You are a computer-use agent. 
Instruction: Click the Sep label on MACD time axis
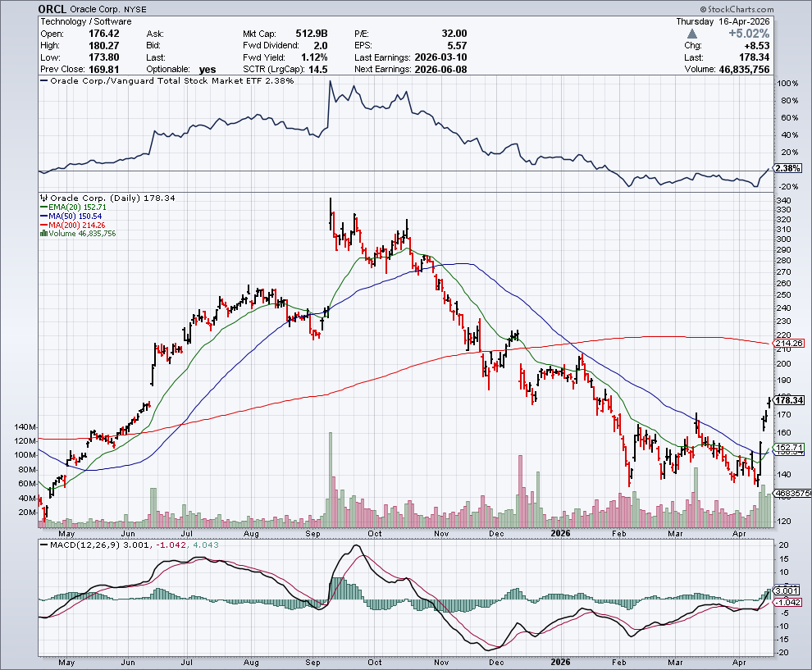315,662
